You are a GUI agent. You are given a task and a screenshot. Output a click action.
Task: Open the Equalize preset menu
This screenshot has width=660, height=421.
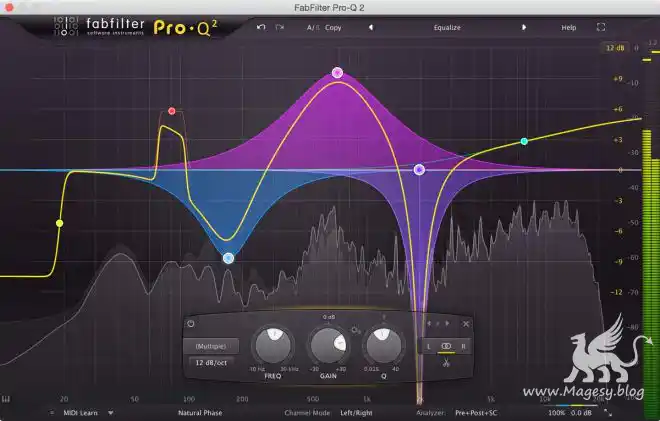(447, 28)
